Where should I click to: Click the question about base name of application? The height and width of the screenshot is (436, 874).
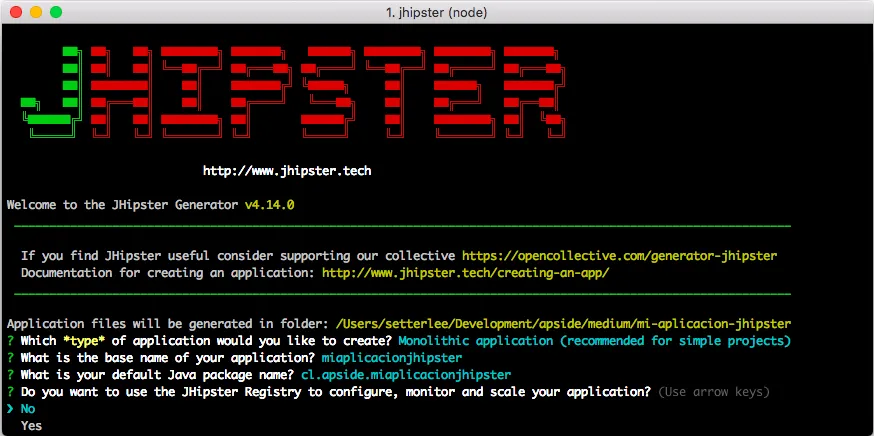168,357
